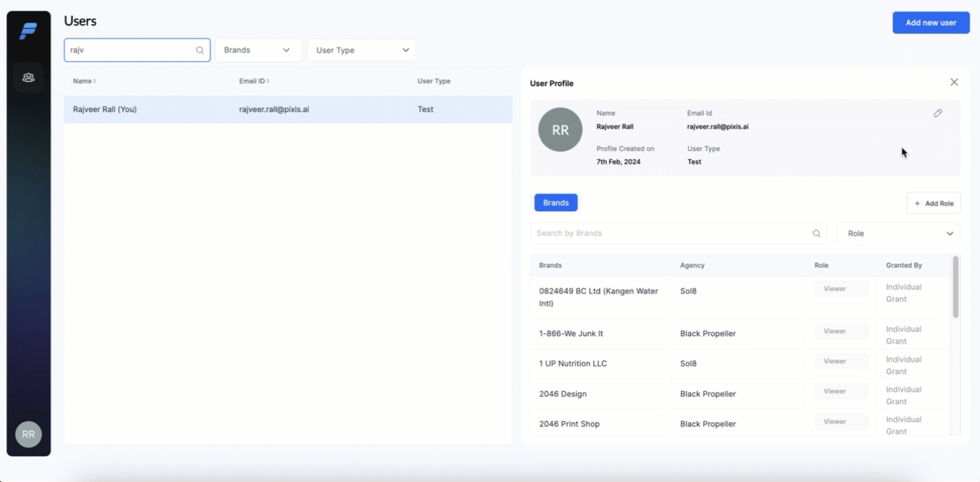The width and height of the screenshot is (980, 482).
Task: Click the brands table vertical scrollbar
Action: coord(956,287)
